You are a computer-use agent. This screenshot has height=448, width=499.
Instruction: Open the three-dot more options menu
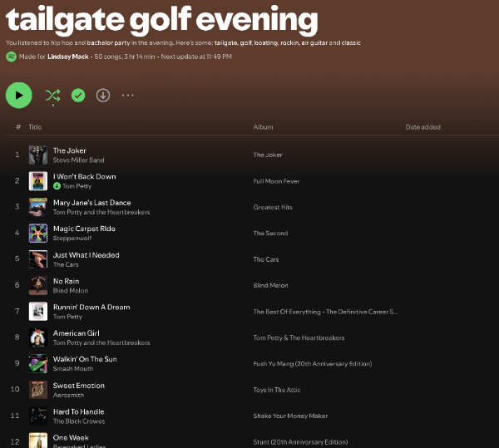[x=128, y=96]
